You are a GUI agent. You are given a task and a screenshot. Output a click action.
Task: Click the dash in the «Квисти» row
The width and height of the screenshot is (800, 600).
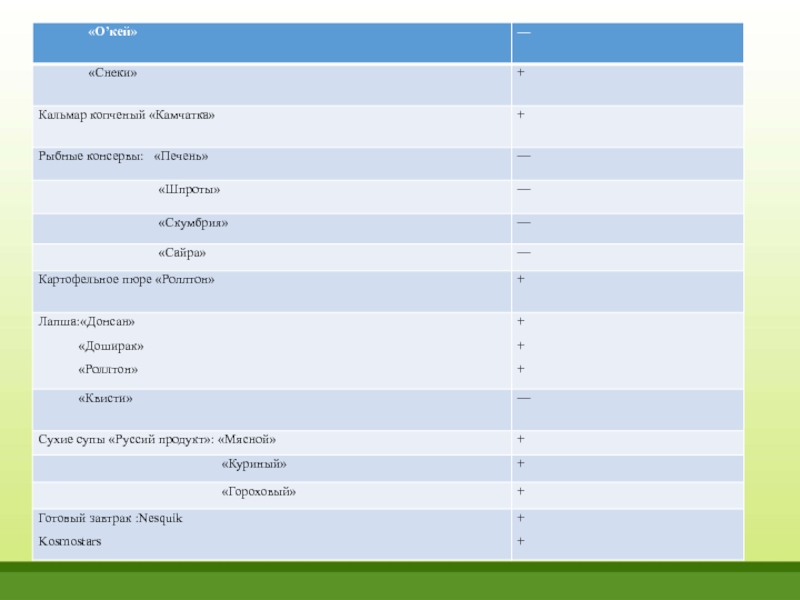point(523,398)
